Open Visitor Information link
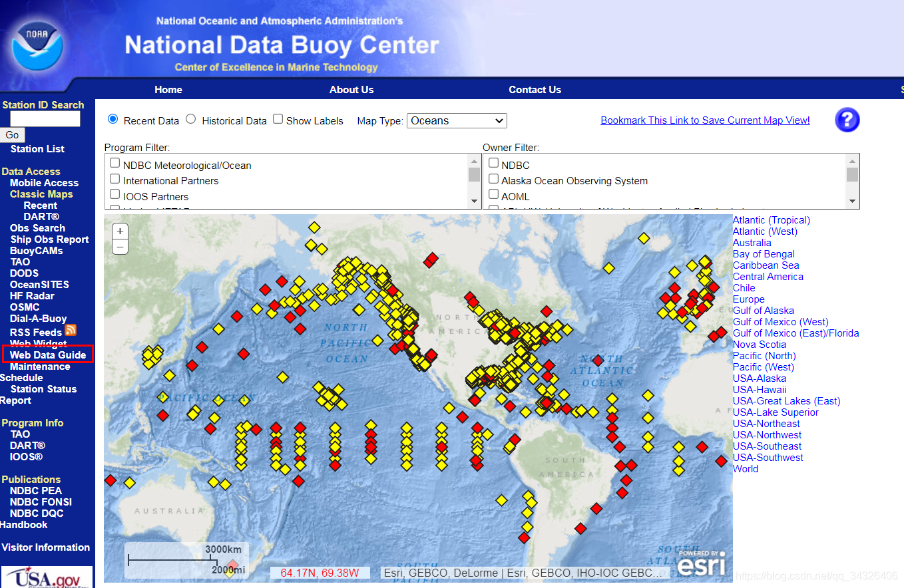The image size is (904, 588). pyautogui.click(x=46, y=547)
